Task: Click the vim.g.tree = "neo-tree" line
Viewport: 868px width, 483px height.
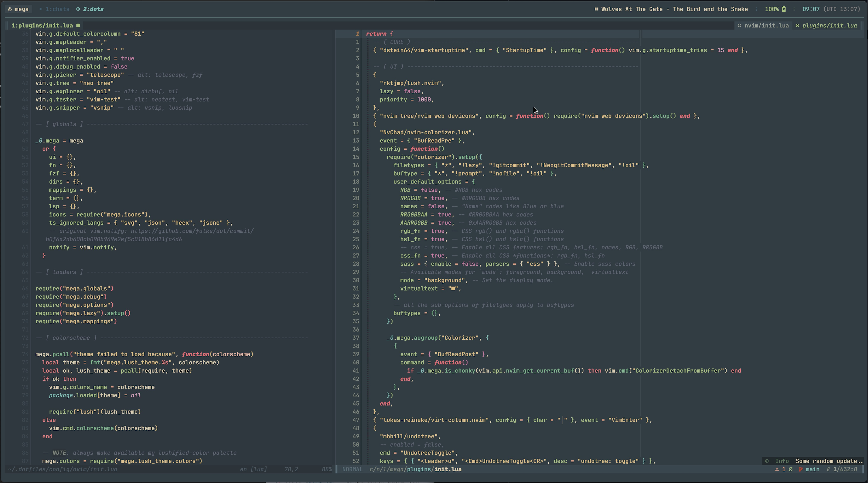Action: pos(74,83)
